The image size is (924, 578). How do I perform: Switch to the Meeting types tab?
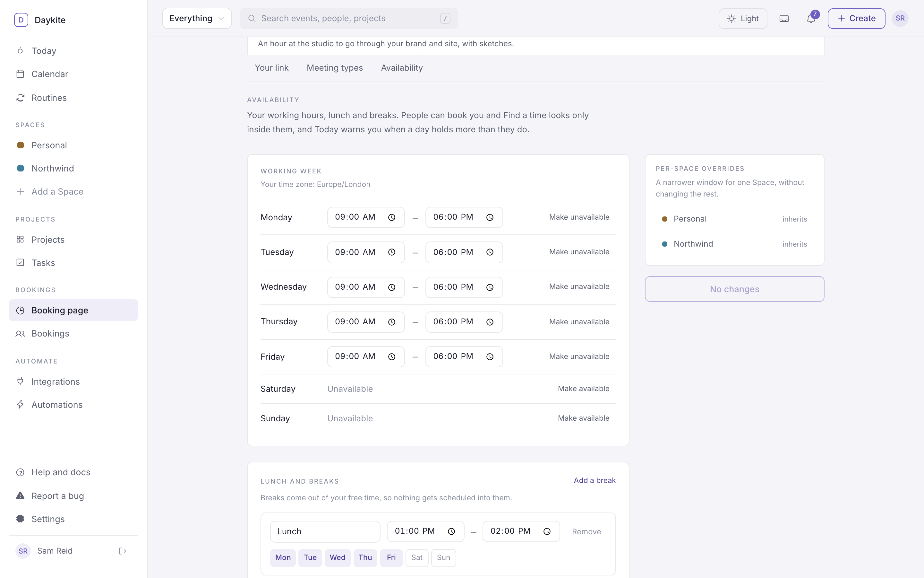pyautogui.click(x=335, y=68)
